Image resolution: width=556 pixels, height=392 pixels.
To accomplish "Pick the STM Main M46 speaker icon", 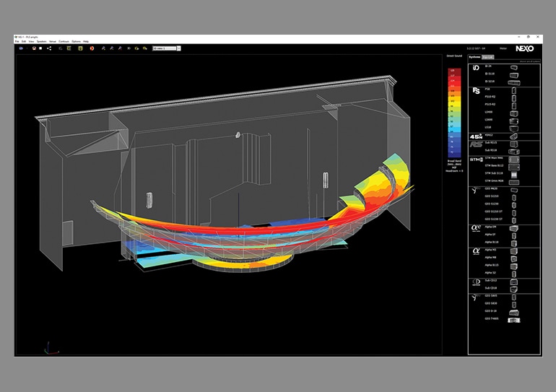I will pos(514,159).
